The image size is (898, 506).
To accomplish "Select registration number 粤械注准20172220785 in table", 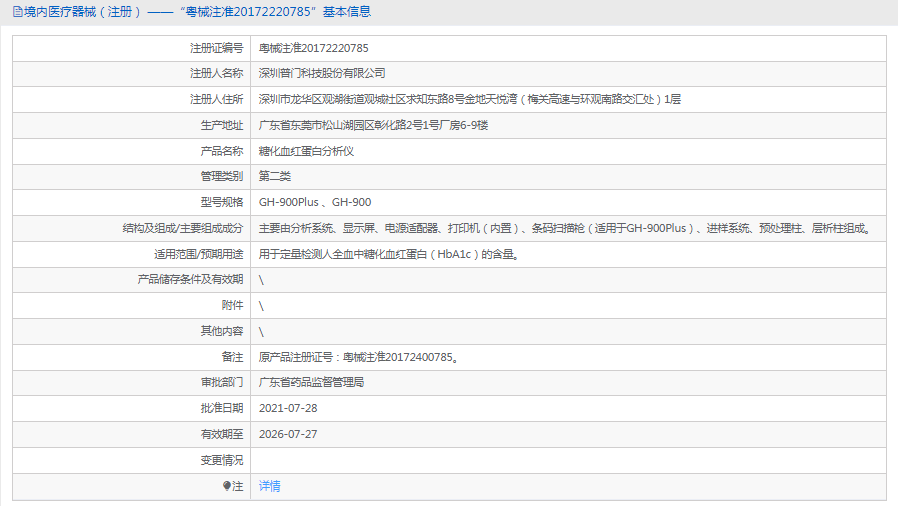I will coord(314,48).
